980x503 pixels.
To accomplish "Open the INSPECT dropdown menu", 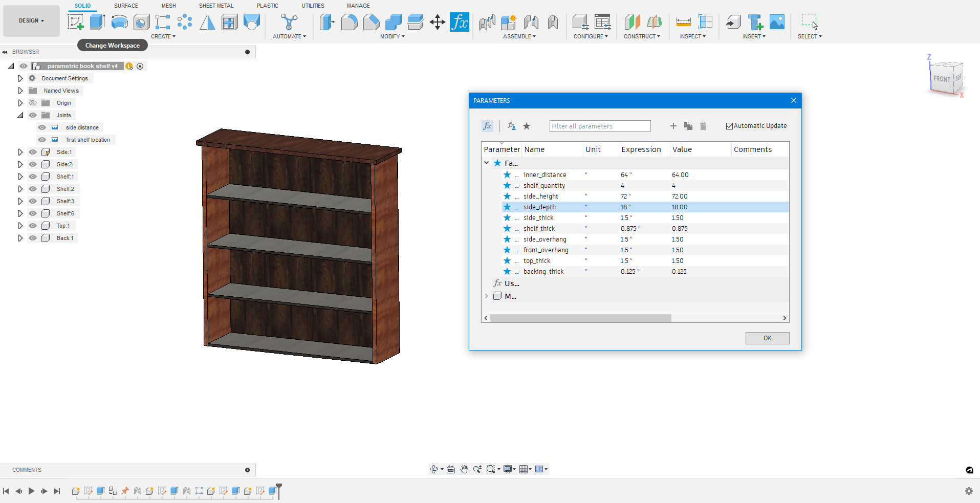I will coord(692,36).
